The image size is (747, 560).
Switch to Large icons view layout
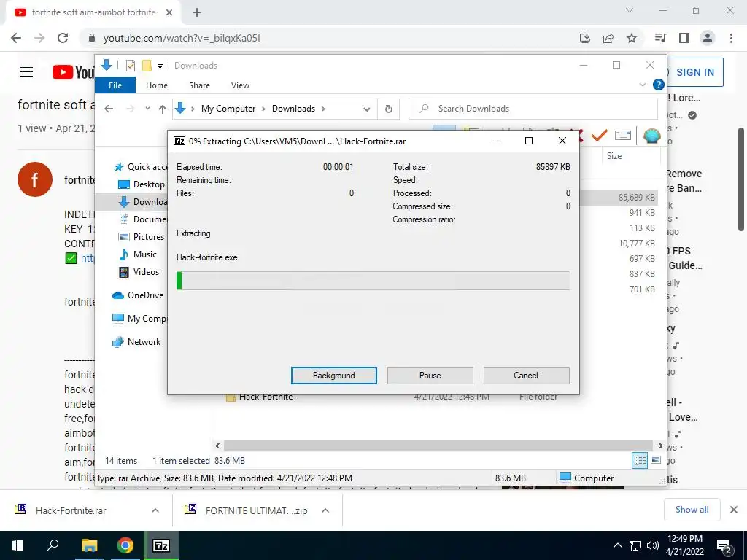coord(656,461)
